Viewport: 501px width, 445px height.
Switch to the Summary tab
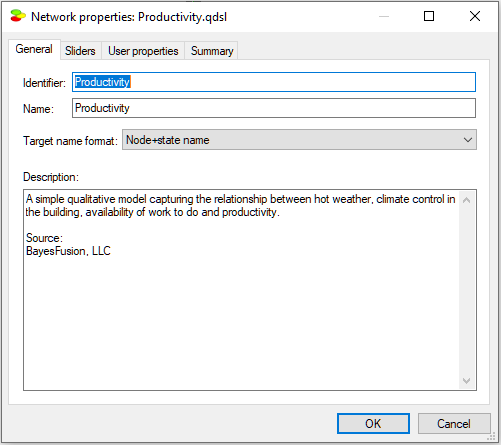212,51
